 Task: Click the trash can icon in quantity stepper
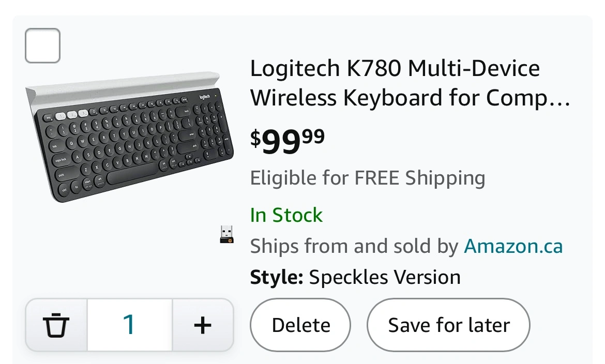pyautogui.click(x=56, y=325)
